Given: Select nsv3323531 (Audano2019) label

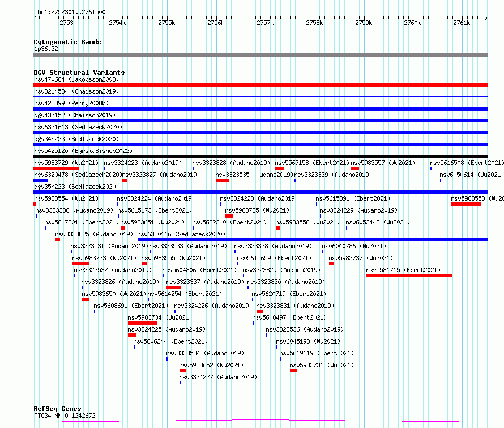Looking at the screenshot, I should (x=109, y=246).
